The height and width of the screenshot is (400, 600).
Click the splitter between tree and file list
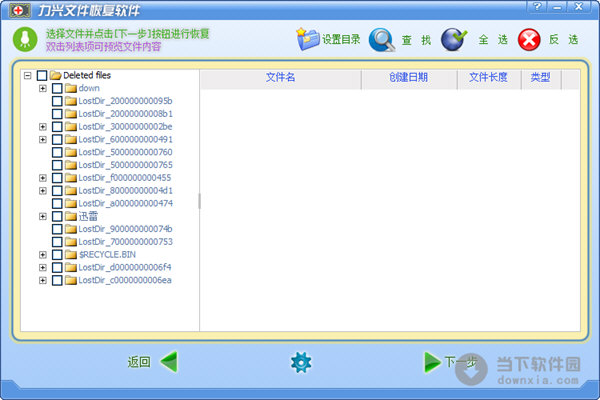(199, 201)
